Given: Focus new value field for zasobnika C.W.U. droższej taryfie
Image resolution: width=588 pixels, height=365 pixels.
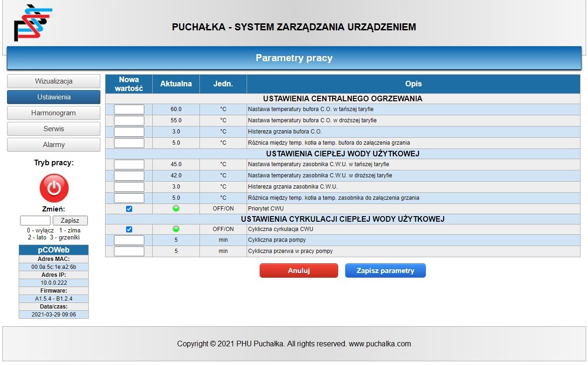Looking at the screenshot, I should point(129,175).
